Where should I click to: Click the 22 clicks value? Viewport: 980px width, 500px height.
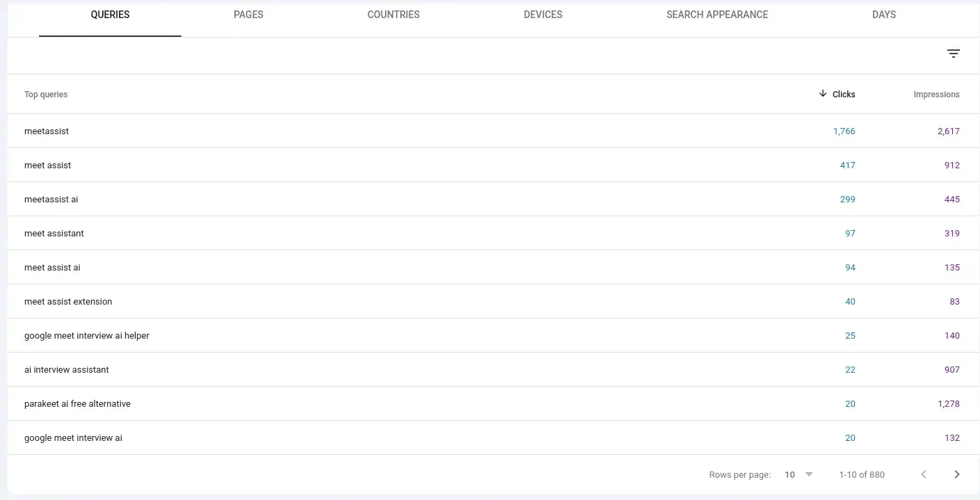point(850,369)
